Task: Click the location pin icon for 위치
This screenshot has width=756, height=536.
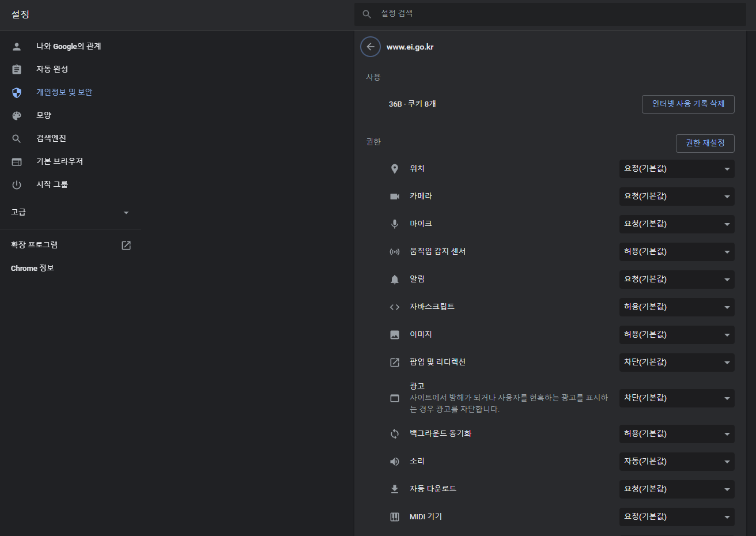Action: coord(395,169)
